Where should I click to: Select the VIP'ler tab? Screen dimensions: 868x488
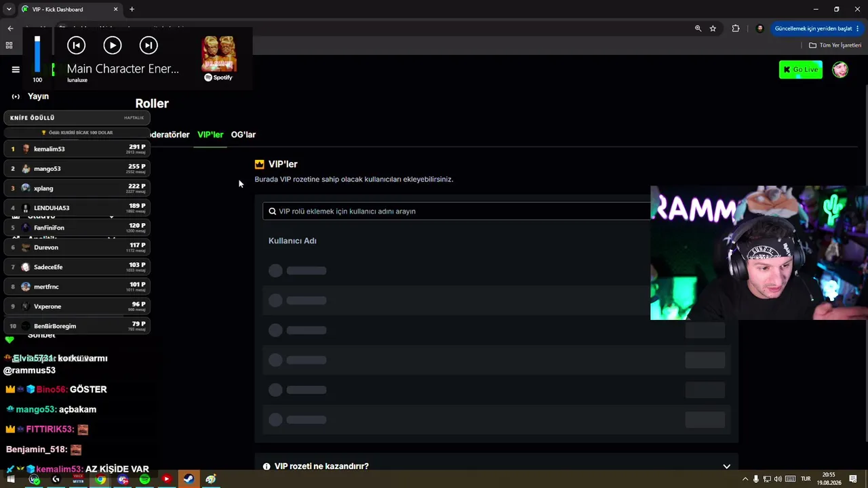[x=210, y=134]
